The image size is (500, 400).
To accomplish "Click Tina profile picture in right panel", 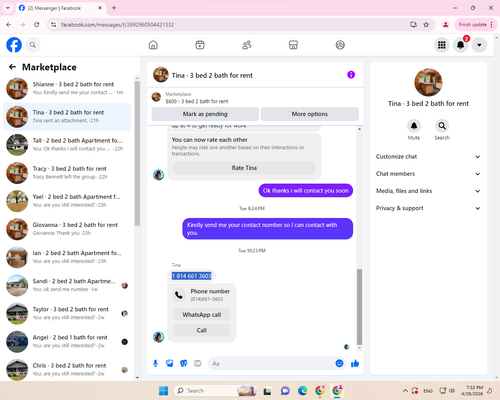I will (x=428, y=82).
